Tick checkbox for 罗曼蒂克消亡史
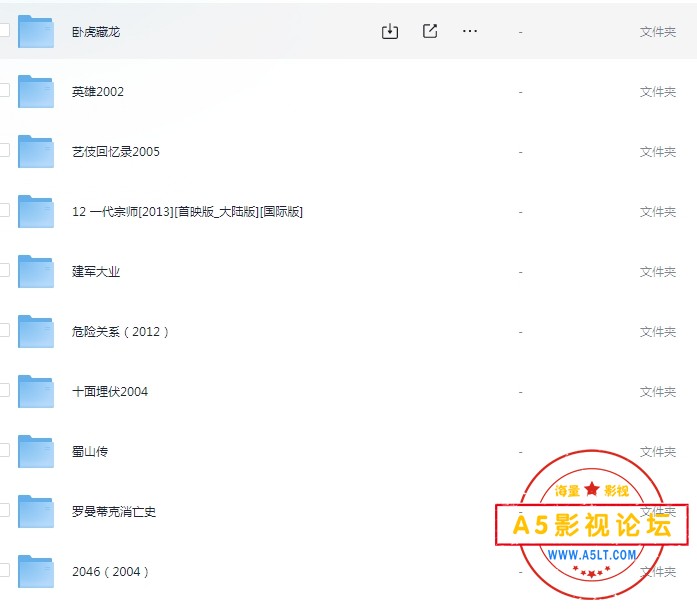Screen dimensions: 697x610 click(x=4, y=510)
